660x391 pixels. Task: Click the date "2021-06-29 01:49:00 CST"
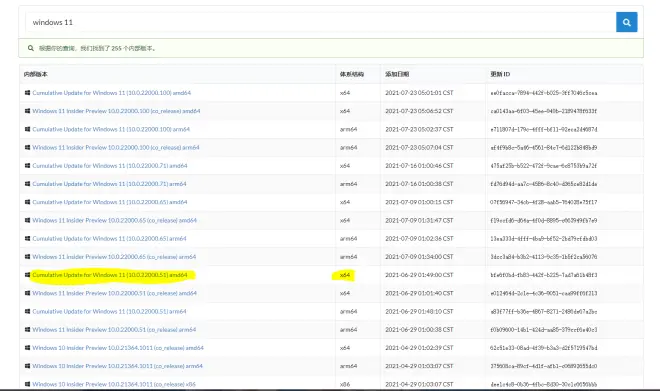(x=419, y=275)
